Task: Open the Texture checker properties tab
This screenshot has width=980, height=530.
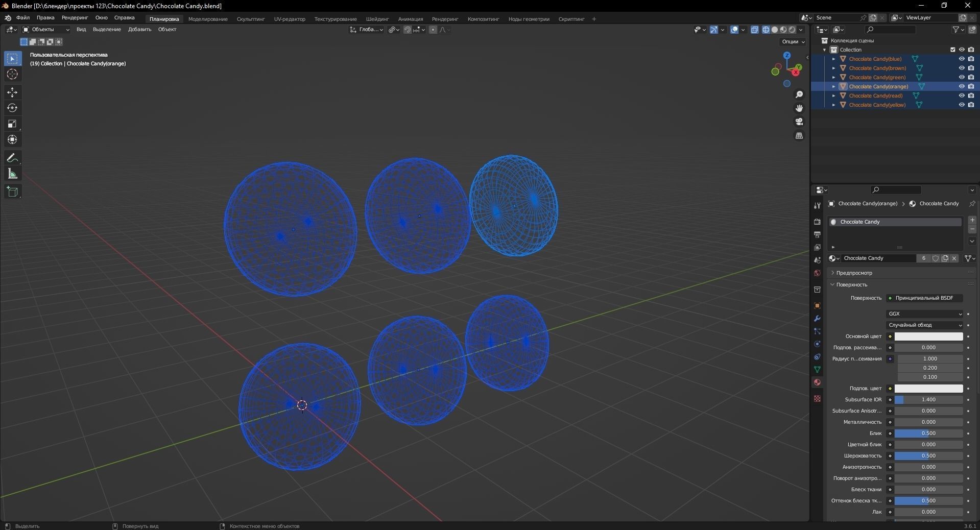Action: pyautogui.click(x=817, y=398)
